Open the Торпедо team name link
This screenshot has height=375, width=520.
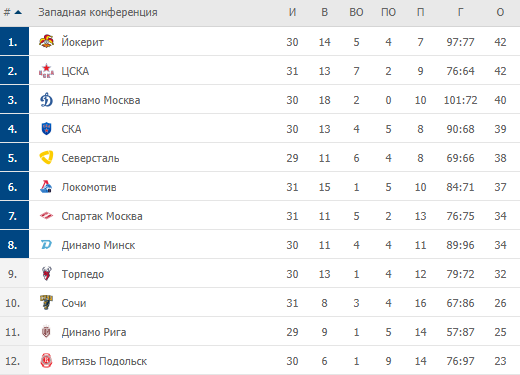(x=83, y=274)
